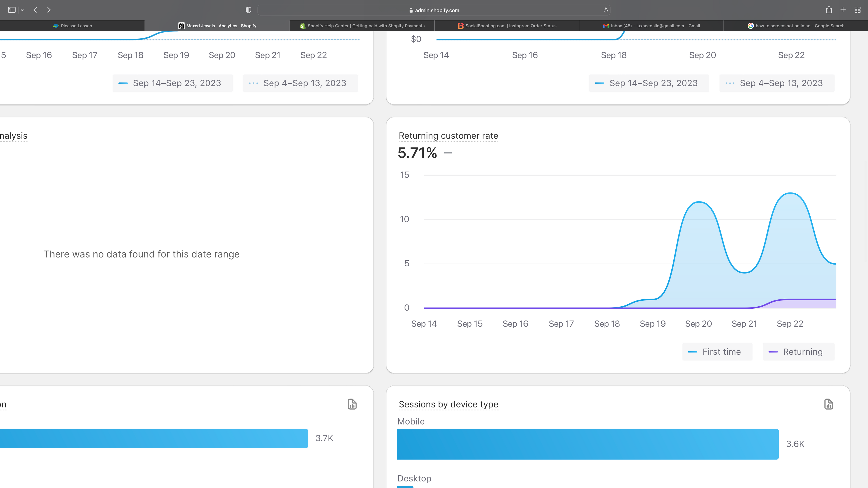The height and width of the screenshot is (488, 868).
Task: Open a new tab with plus icon
Action: [x=843, y=10]
